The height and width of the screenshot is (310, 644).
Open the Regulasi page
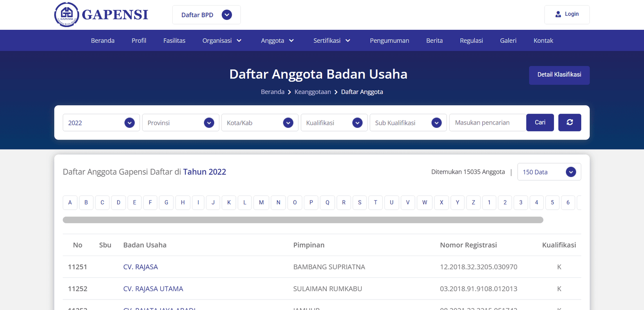pyautogui.click(x=471, y=40)
